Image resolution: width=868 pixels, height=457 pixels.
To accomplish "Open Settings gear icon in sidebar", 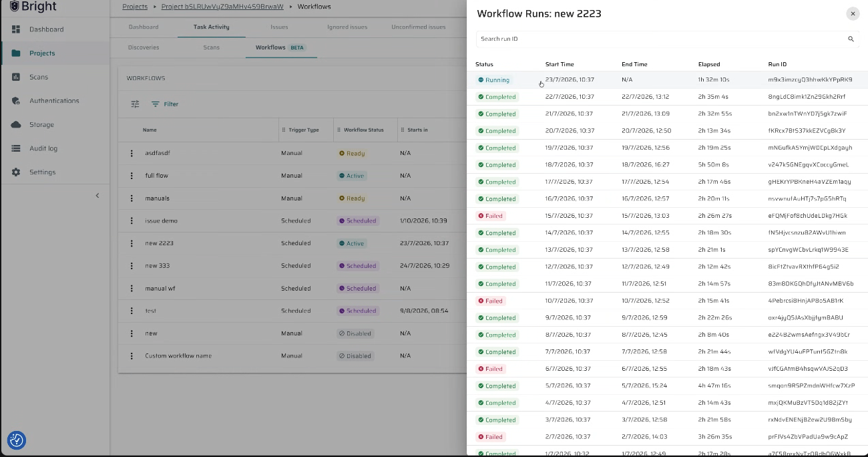I will pyautogui.click(x=16, y=172).
